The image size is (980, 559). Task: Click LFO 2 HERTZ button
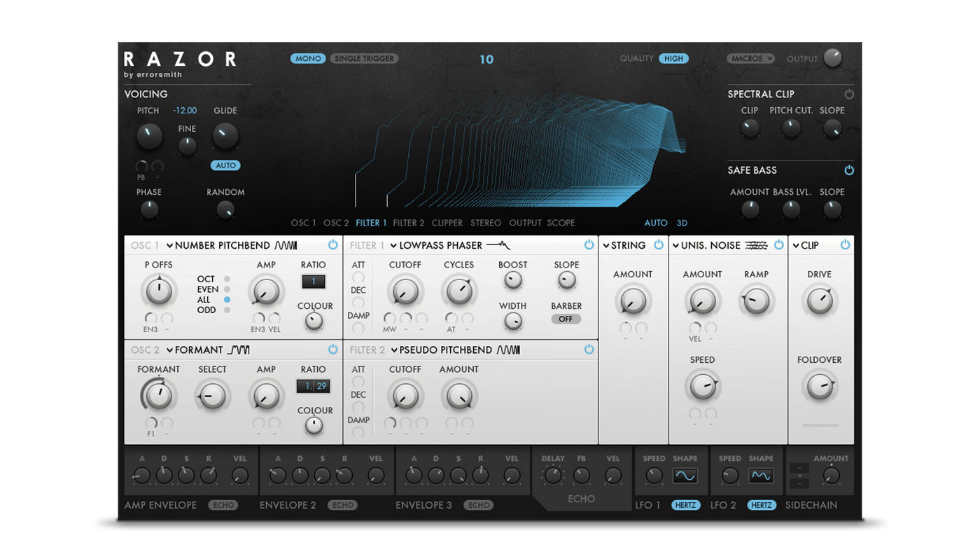click(x=762, y=505)
